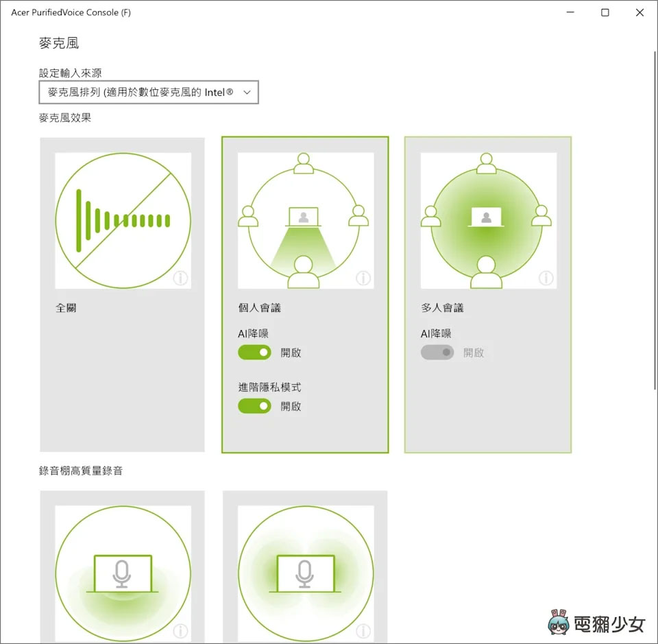Maximize the PurifiedVoice Console window
This screenshot has height=644, width=658.
605,12
